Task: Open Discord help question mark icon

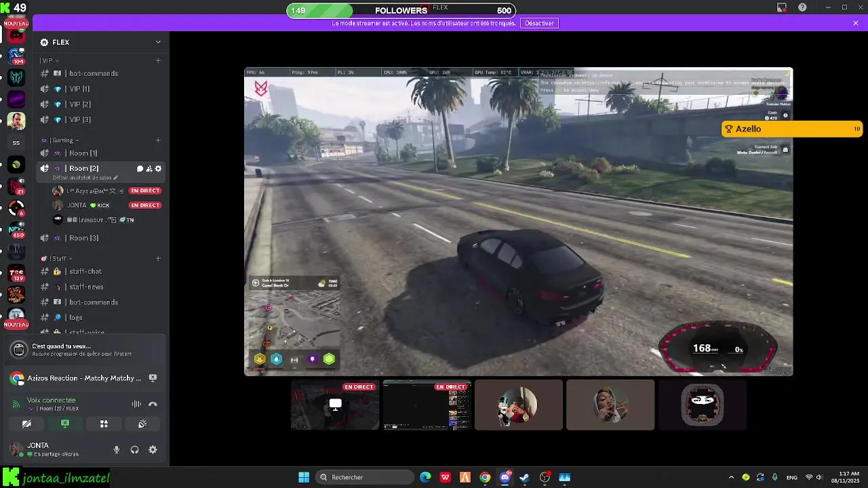Action: (x=802, y=7)
